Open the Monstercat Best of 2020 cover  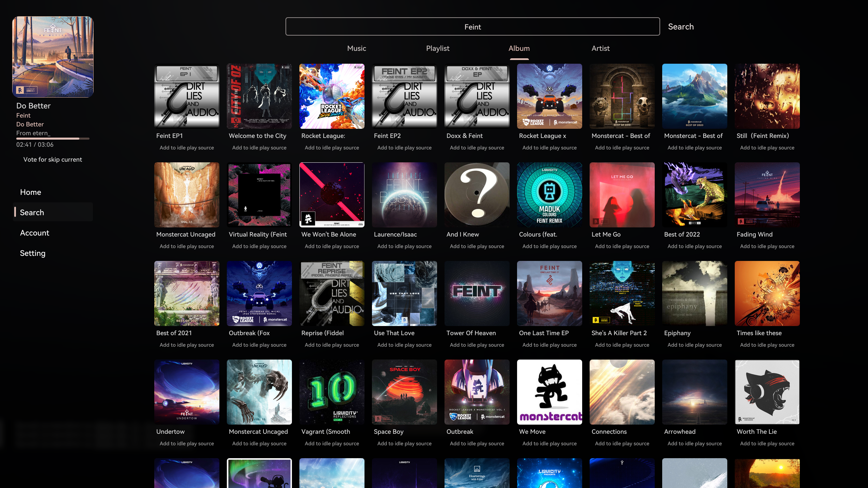pyautogui.click(x=695, y=96)
